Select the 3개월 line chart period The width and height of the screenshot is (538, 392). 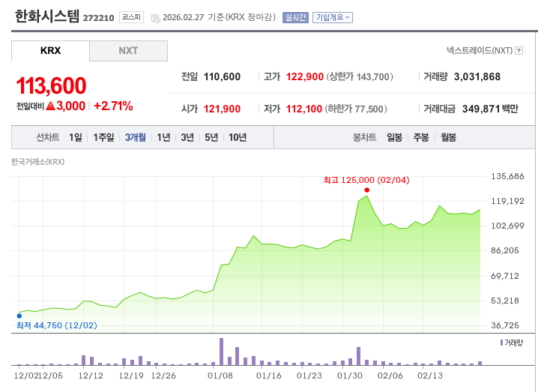point(135,138)
